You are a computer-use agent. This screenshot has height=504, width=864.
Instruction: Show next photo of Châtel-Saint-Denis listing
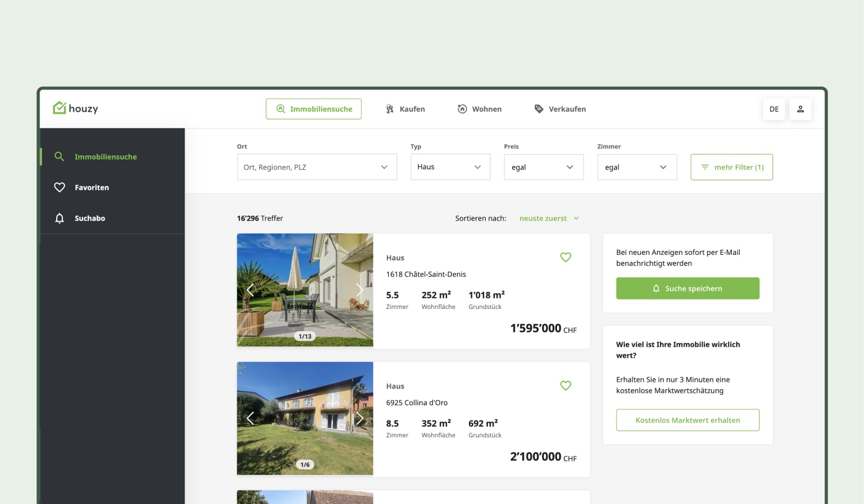coord(359,290)
